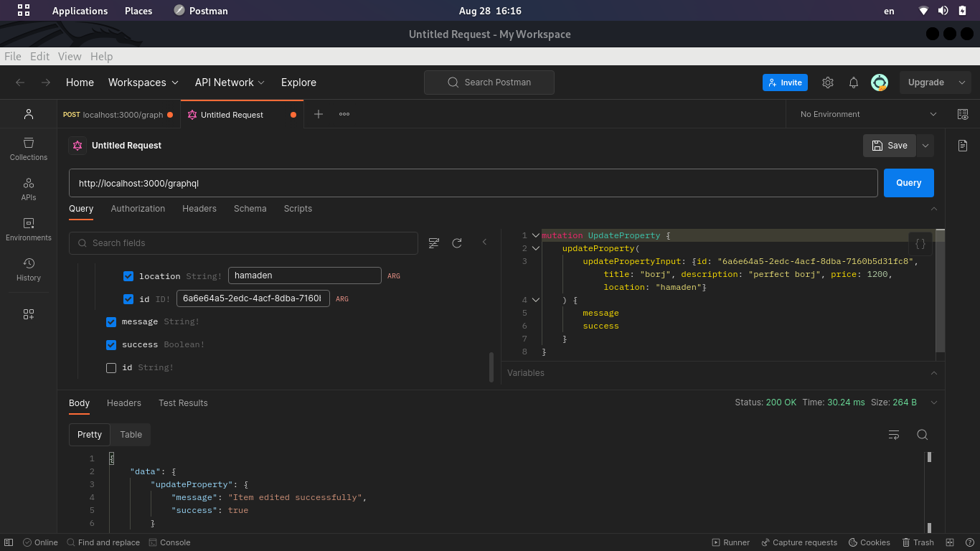The height and width of the screenshot is (551, 980).
Task: Check the id String! field checkbox
Action: coord(111,368)
